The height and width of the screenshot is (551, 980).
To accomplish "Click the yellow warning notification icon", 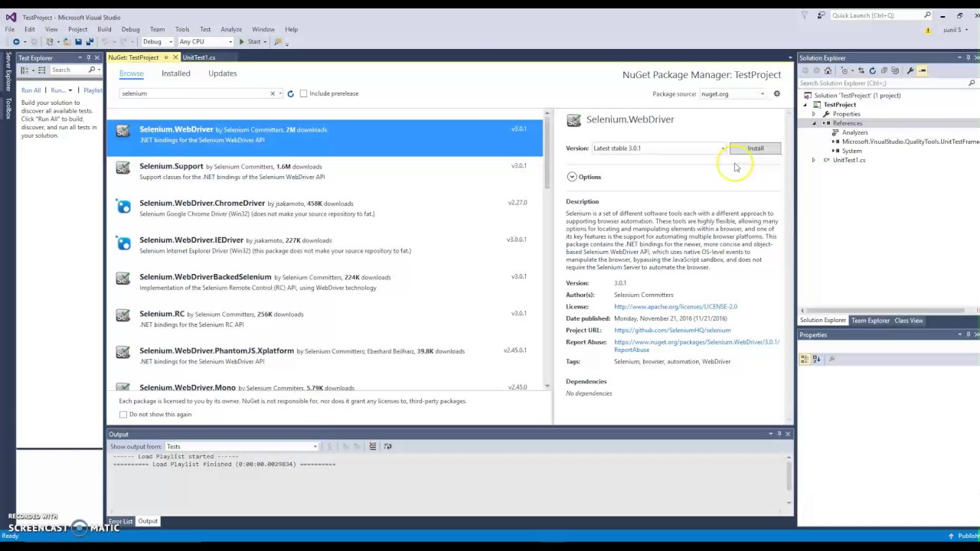I will point(928,30).
